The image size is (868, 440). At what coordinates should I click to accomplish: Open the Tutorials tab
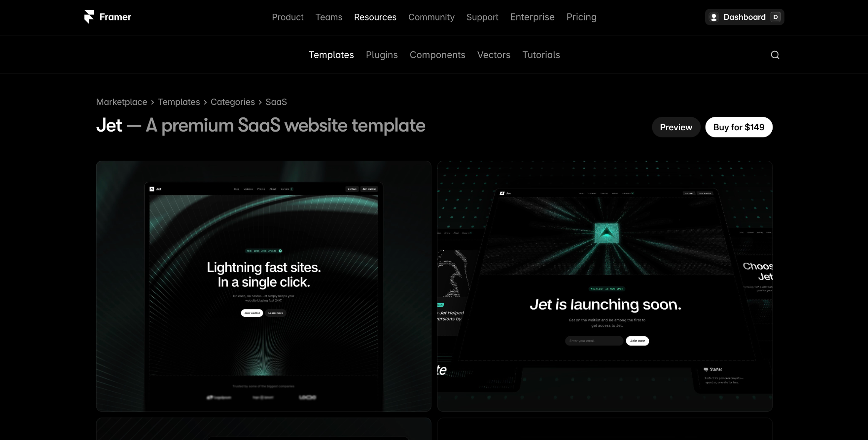tap(541, 55)
